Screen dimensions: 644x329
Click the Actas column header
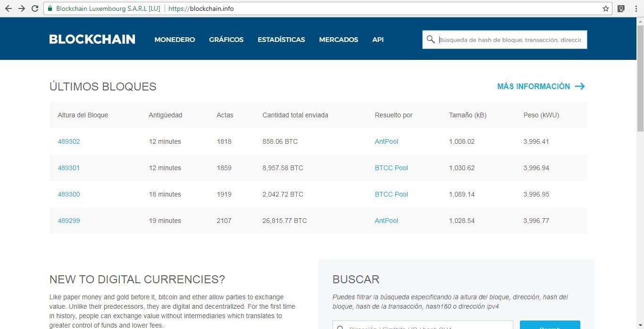pos(225,115)
